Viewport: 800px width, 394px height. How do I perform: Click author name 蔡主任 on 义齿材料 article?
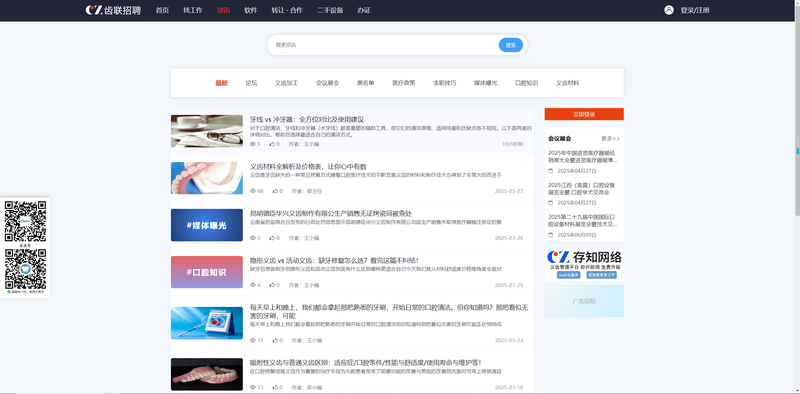click(314, 191)
